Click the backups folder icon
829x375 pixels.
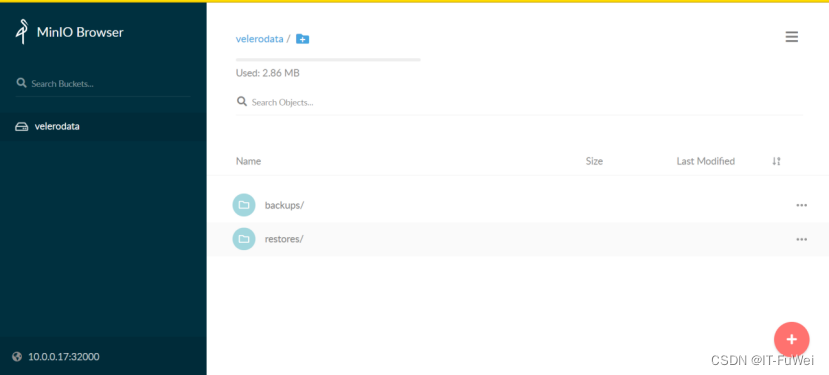(244, 205)
